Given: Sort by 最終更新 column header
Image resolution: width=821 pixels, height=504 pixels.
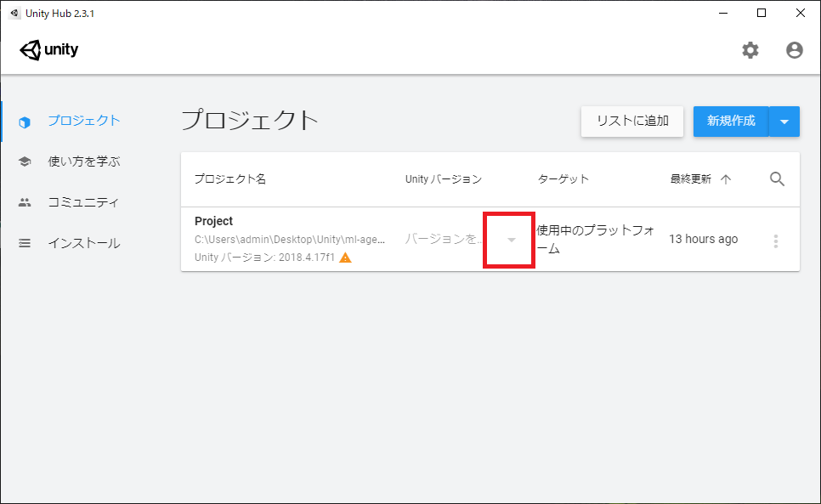Looking at the screenshot, I should click(x=691, y=179).
